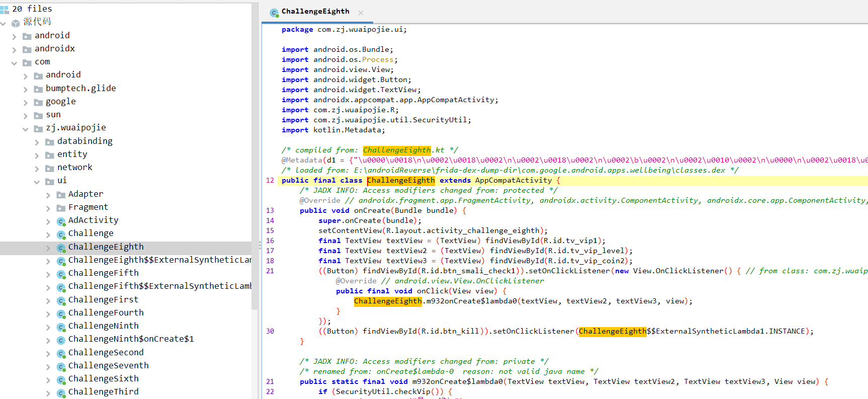This screenshot has width=868, height=399.
Task: Click the ChallengeFifth class icon
Action: click(x=61, y=274)
